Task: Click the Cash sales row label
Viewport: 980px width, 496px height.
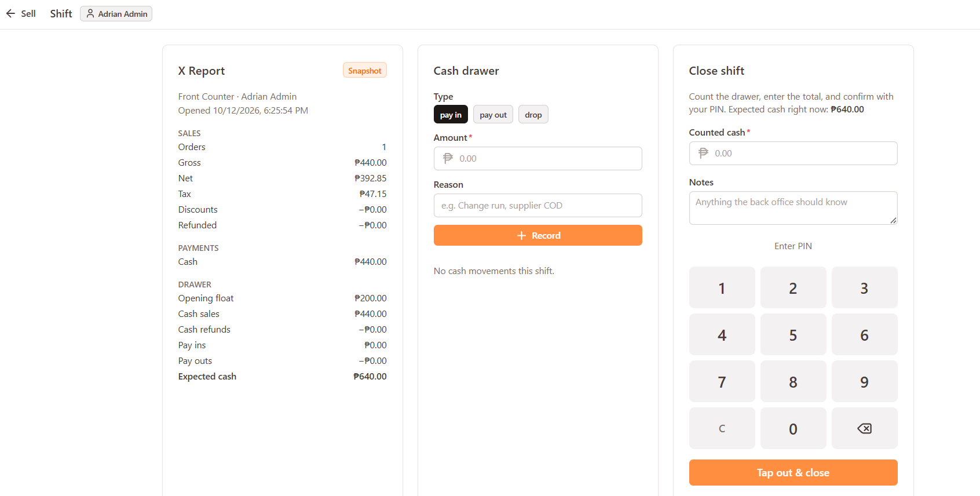Action: click(199, 314)
